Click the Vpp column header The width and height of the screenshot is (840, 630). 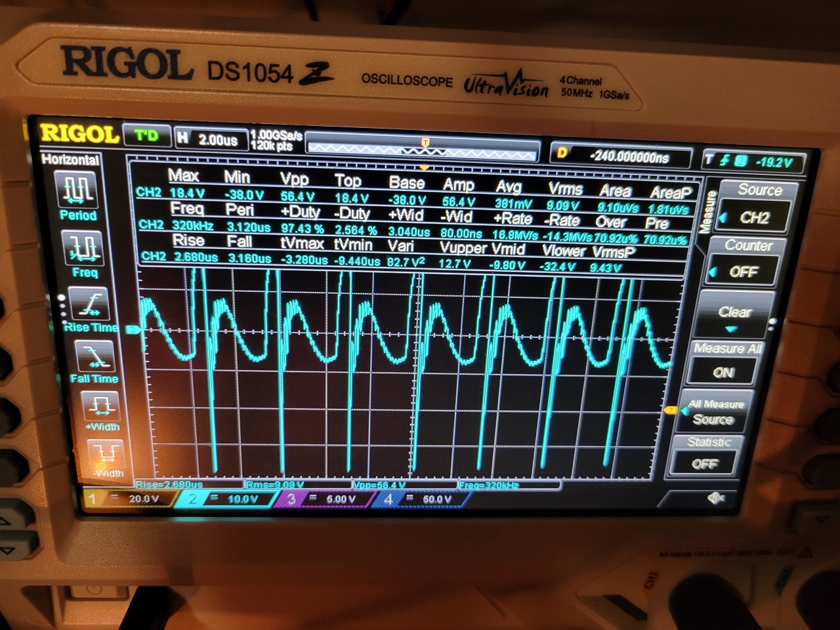294,178
